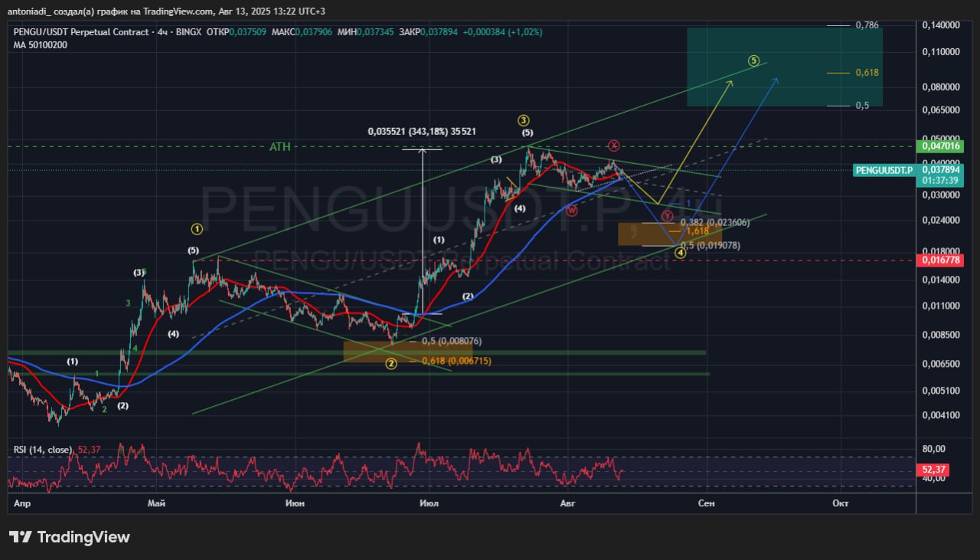The image size is (980, 560).
Task: Click ОТКР value 0,037509
Action: tap(250, 33)
